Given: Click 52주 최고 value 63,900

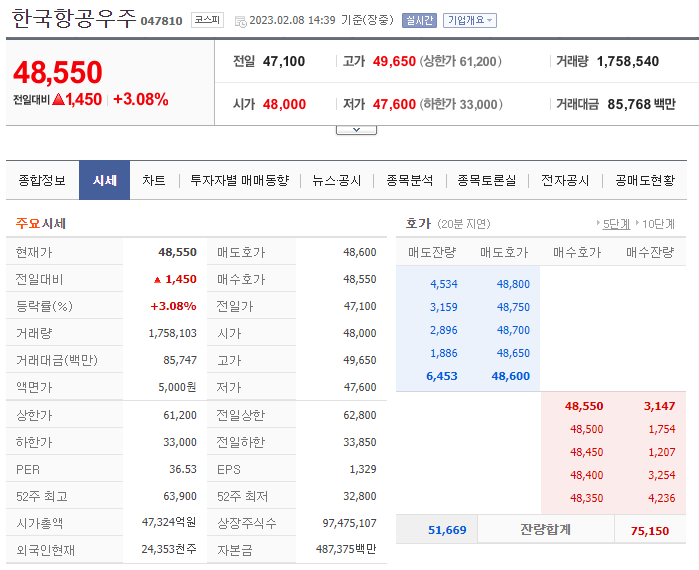Looking at the screenshot, I should point(180,496).
